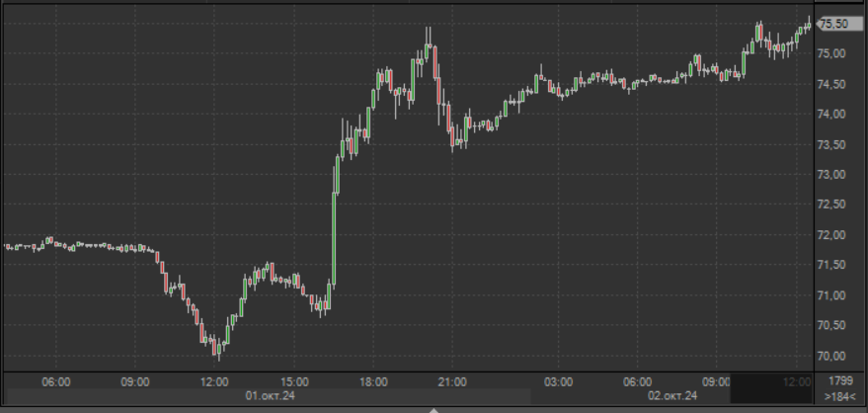Click the dark highlighted band on time axis
This screenshot has height=413, width=868.
(772, 388)
